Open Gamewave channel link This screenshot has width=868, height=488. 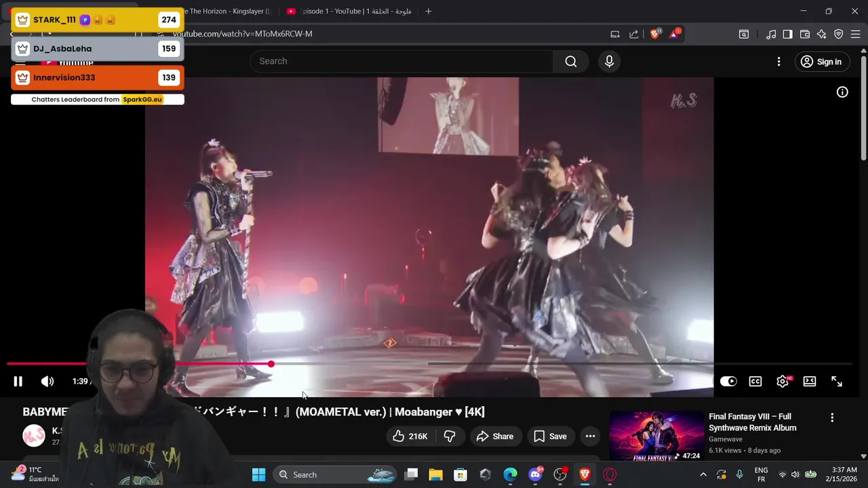click(x=726, y=439)
